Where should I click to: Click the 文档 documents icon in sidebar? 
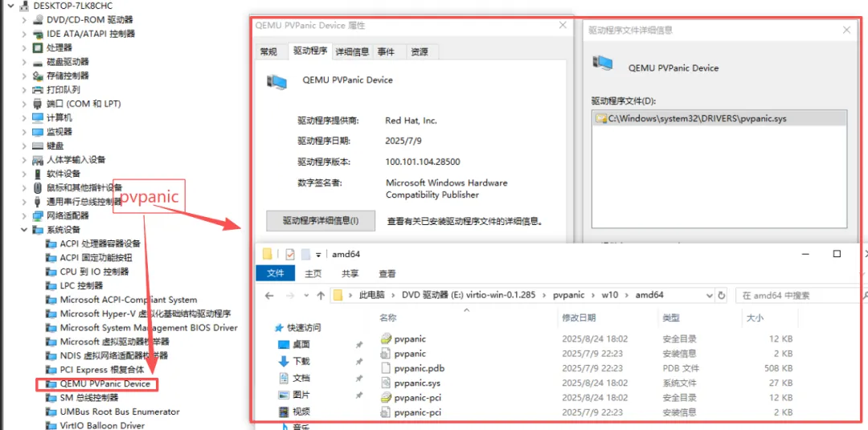284,378
